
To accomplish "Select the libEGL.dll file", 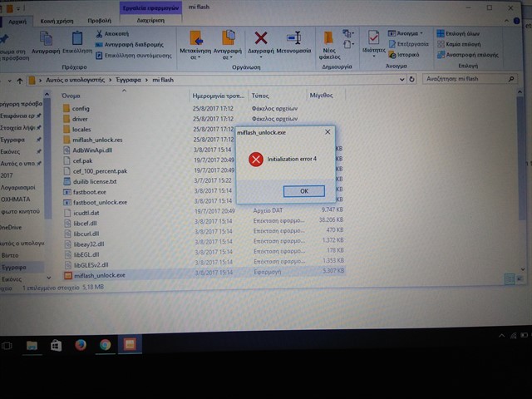I will tap(86, 254).
